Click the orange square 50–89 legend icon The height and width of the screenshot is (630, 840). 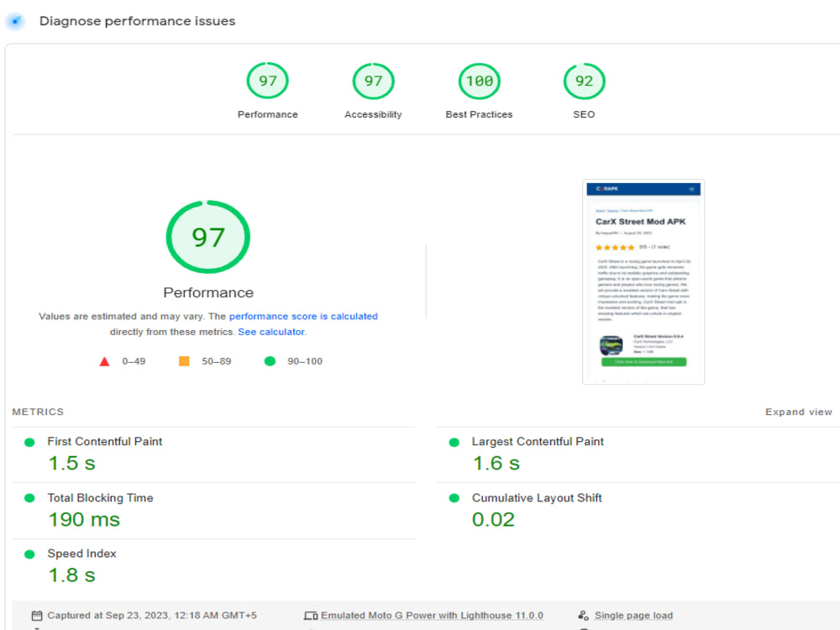[x=184, y=361]
